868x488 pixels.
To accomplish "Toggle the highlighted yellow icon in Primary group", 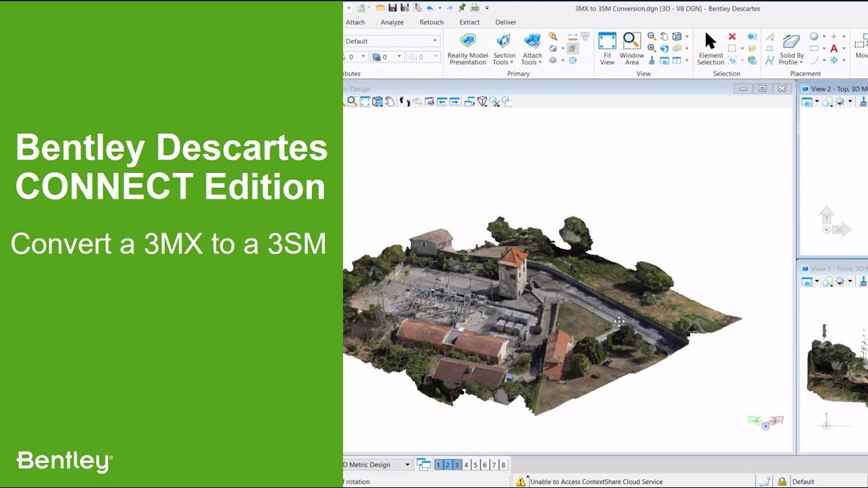I will pyautogui.click(x=572, y=48).
